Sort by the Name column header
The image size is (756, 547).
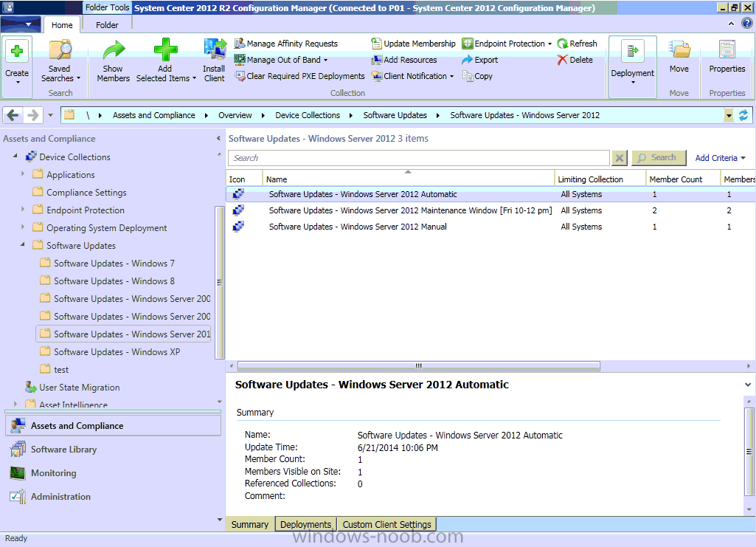click(x=409, y=179)
